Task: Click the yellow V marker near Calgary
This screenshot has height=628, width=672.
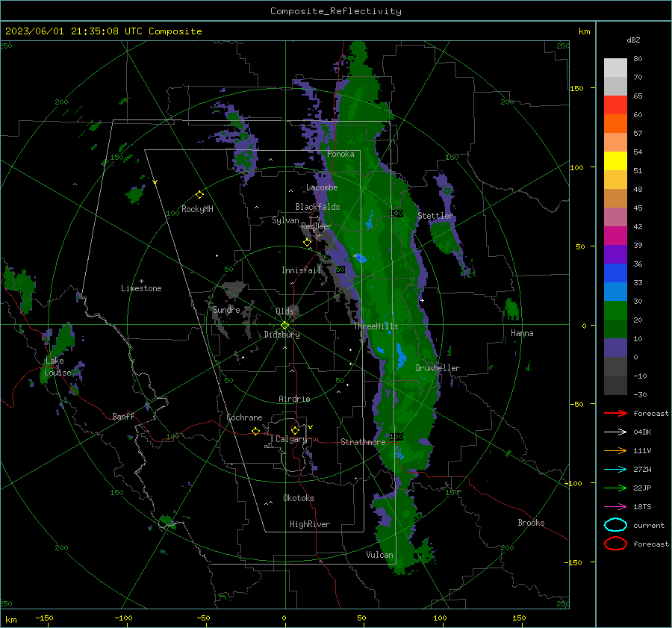Action: pos(311,427)
